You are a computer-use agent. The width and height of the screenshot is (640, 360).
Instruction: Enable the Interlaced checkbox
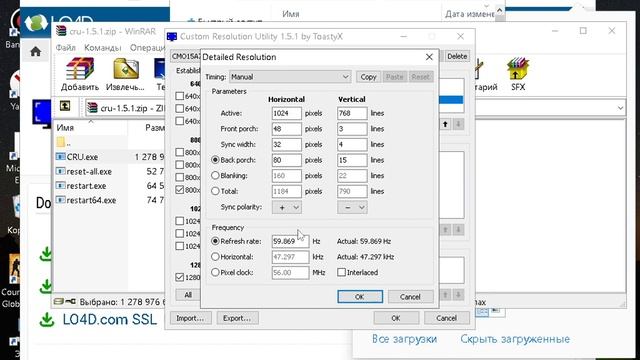[x=341, y=272]
